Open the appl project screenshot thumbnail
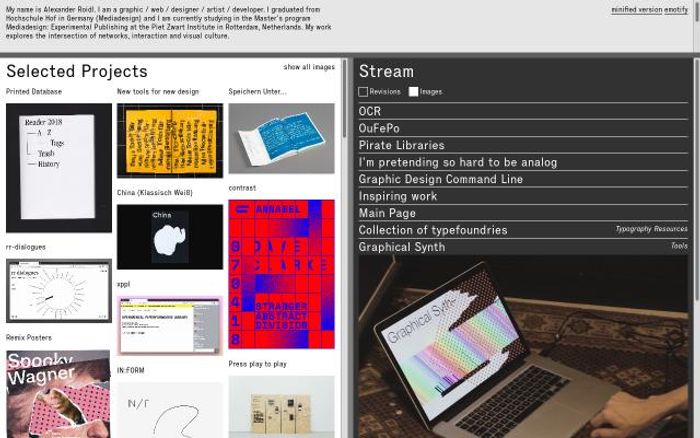 point(169,325)
